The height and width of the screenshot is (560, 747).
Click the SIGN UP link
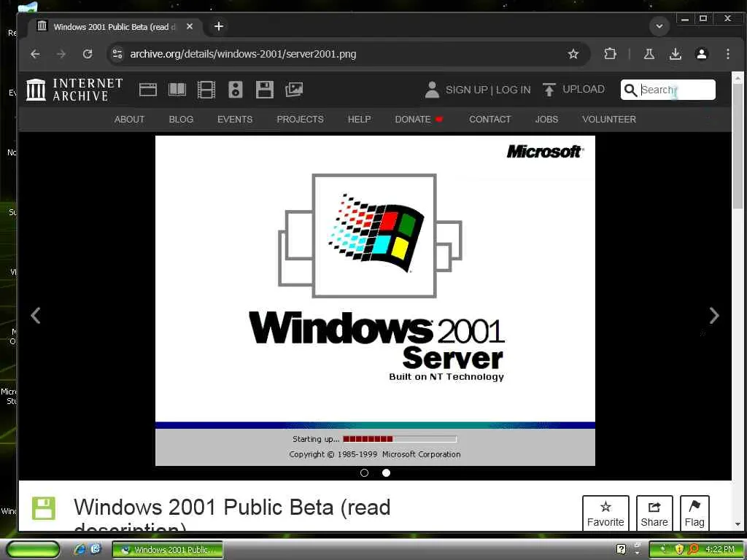[x=466, y=90]
